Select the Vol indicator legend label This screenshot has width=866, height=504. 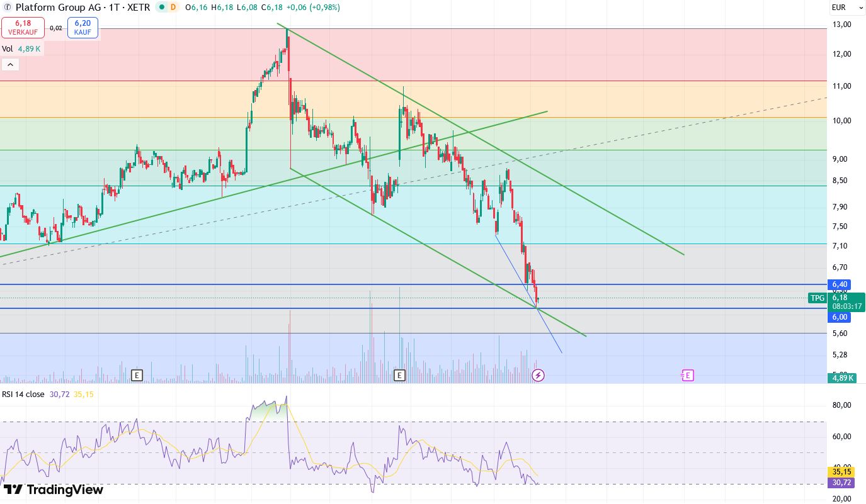coord(7,48)
